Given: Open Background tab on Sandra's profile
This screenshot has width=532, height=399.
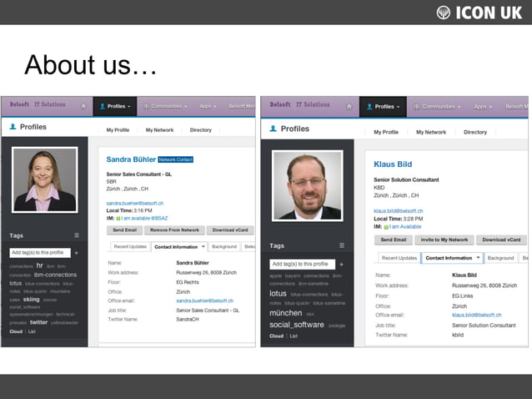Looking at the screenshot, I should tap(224, 246).
